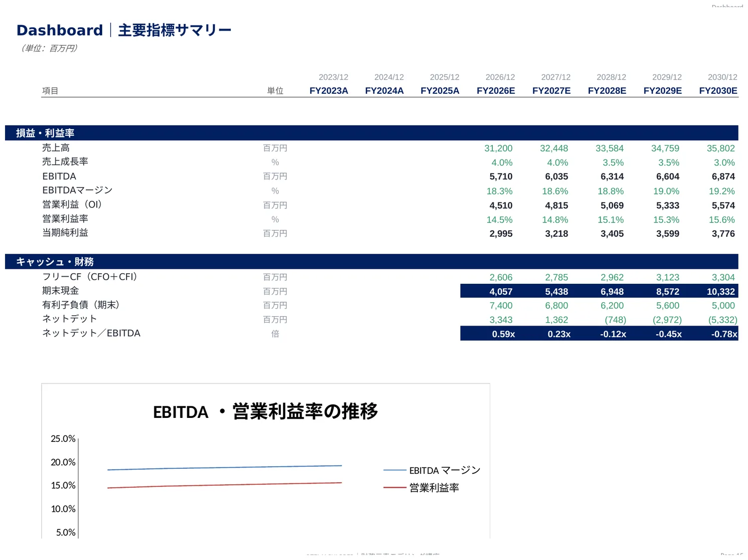
Task: Select ending cash cell 4,057
Action: click(488, 291)
